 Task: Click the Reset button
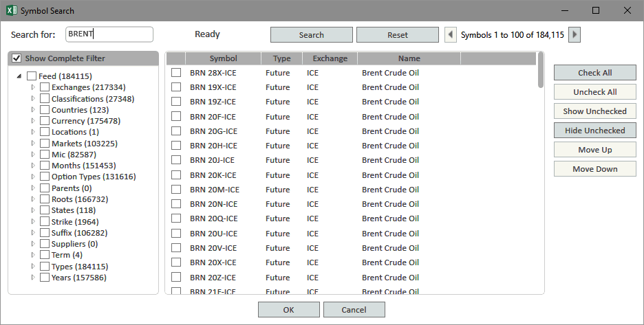398,35
